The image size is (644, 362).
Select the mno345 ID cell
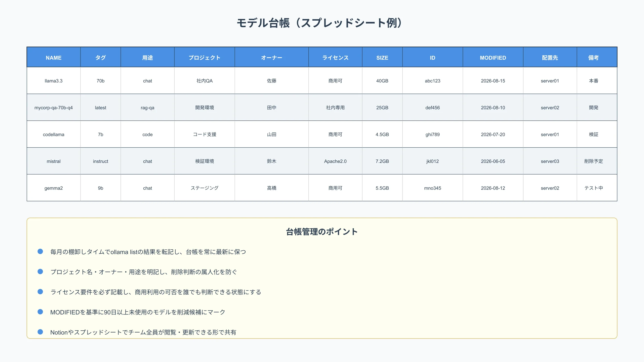click(432, 188)
